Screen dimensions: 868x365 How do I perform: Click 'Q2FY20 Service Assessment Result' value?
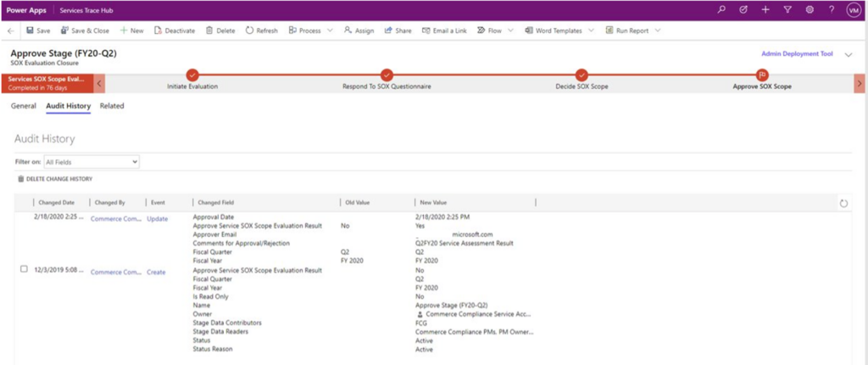coord(464,243)
